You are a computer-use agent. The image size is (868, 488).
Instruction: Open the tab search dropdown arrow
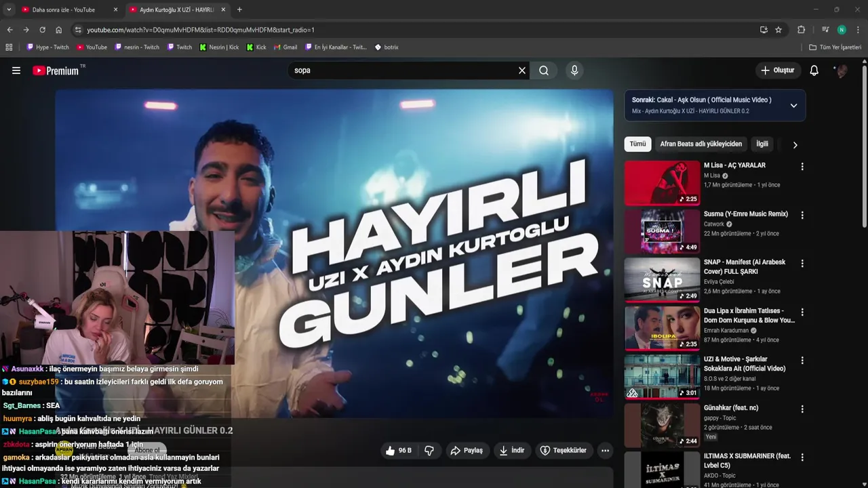click(9, 9)
